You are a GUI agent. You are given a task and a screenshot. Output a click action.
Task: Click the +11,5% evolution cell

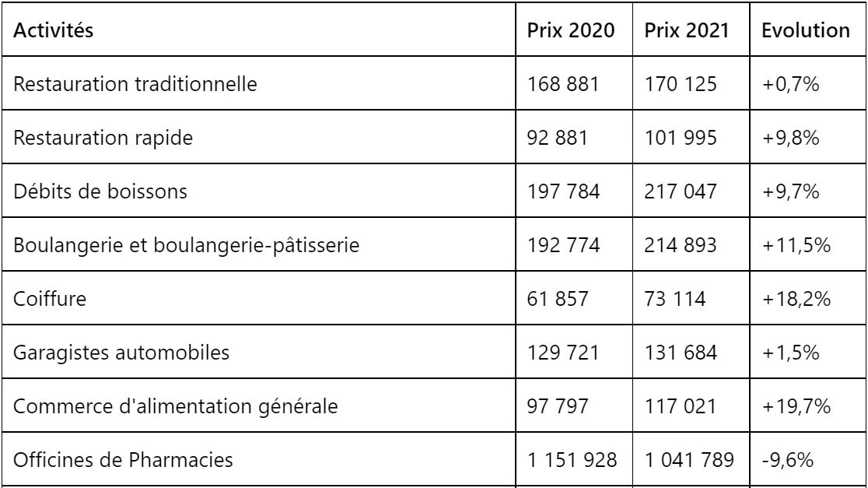807,245
